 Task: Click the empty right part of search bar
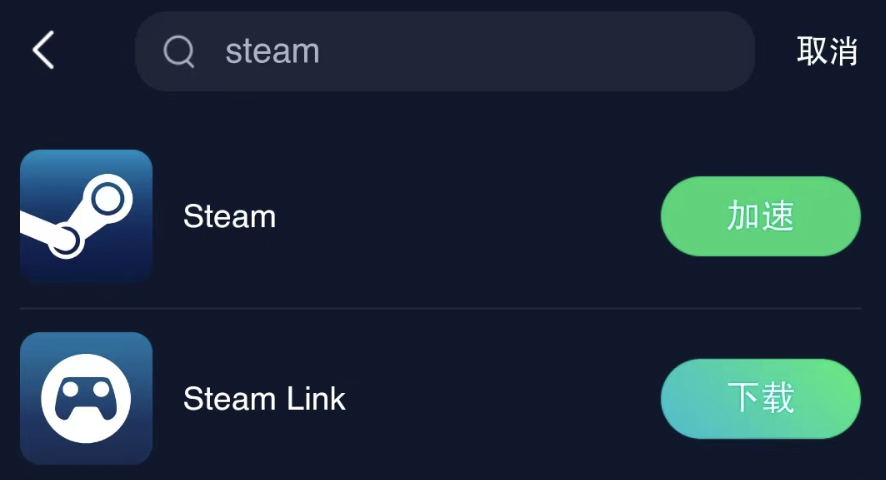pyautogui.click(x=537, y=51)
